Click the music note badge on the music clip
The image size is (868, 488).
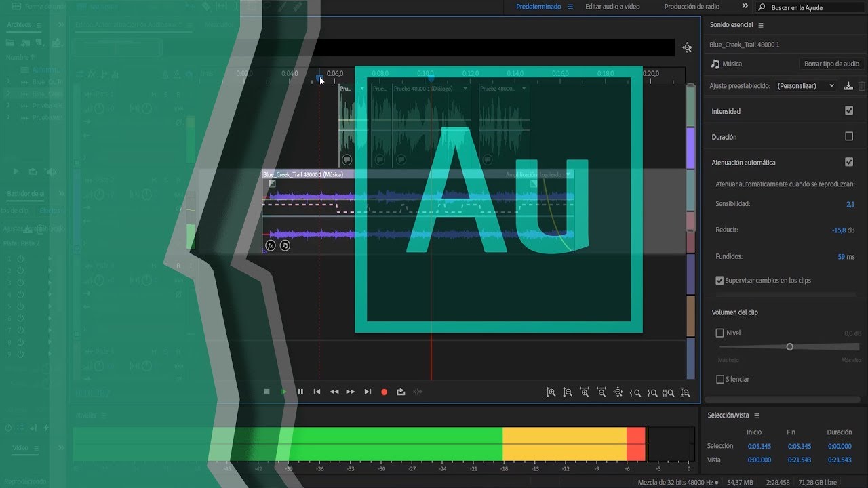[x=285, y=245]
